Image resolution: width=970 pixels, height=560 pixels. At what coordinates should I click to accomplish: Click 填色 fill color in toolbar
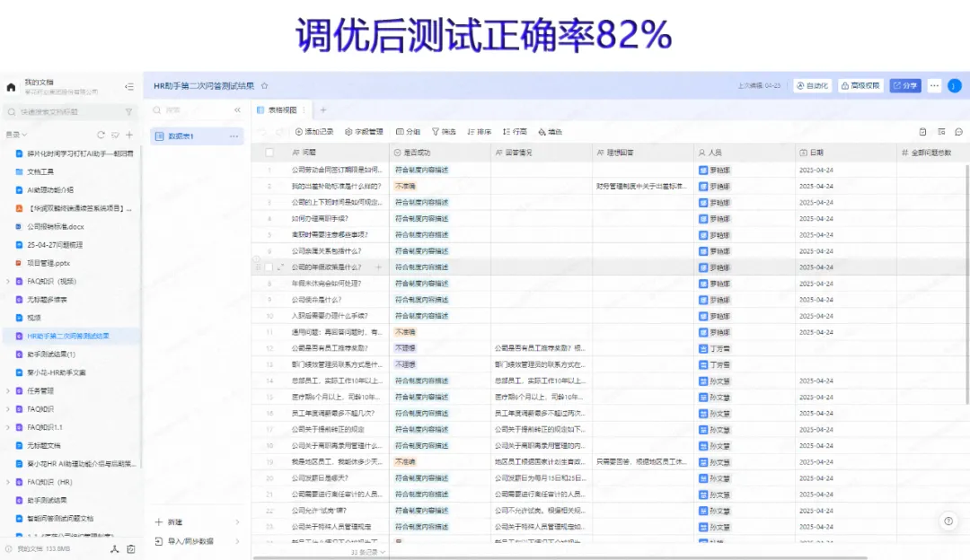point(550,132)
